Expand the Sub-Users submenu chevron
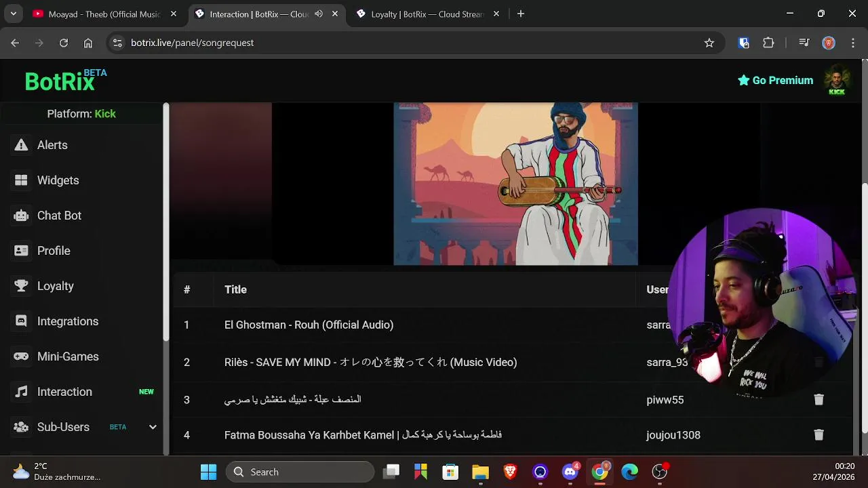This screenshot has width=868, height=488. click(153, 427)
